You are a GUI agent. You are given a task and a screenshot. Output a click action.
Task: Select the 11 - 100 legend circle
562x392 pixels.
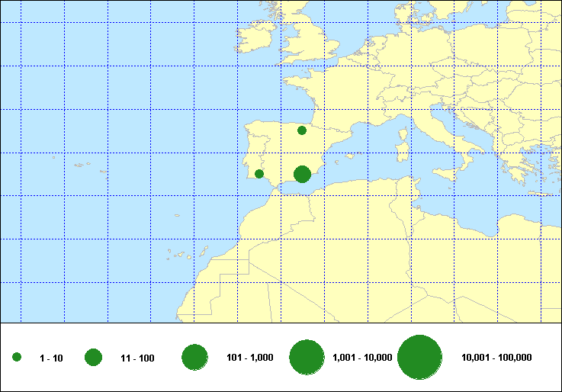[x=94, y=358]
